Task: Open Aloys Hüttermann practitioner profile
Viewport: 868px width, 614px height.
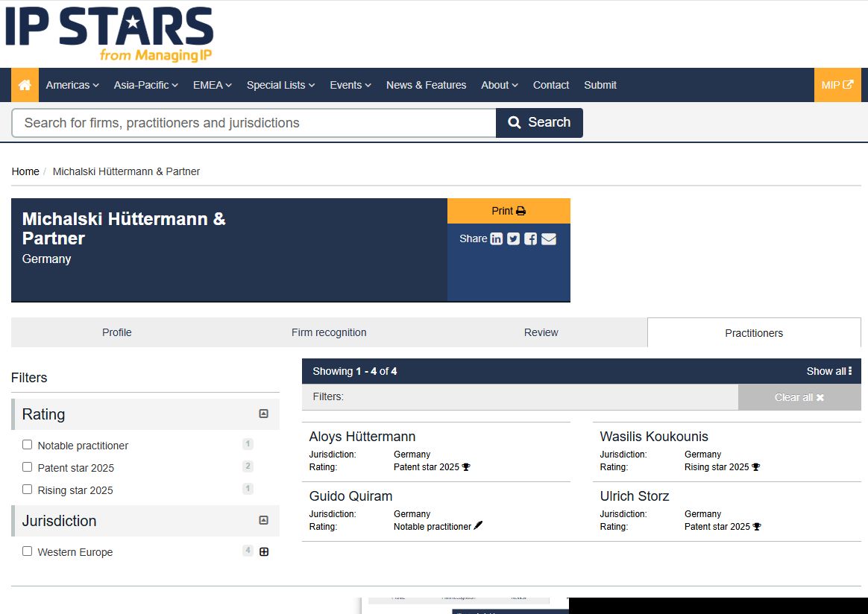Action: tap(362, 437)
